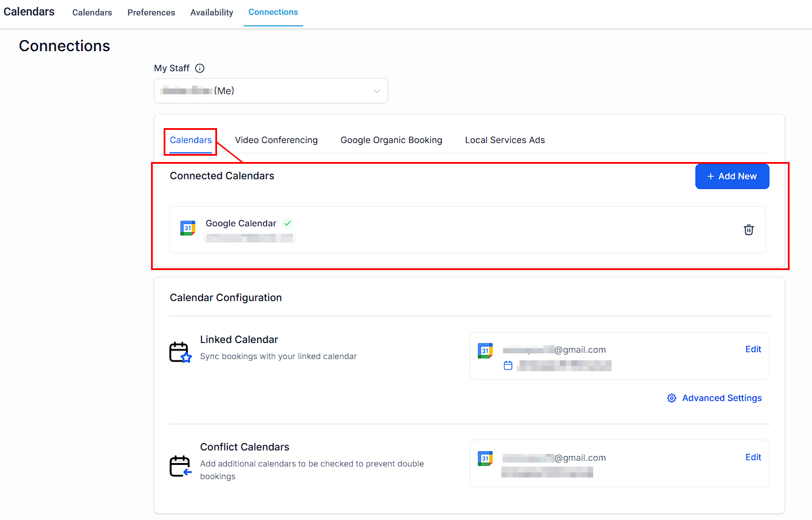Go to Availability in top navigation
Screen dimensions: 812x520
coord(211,13)
